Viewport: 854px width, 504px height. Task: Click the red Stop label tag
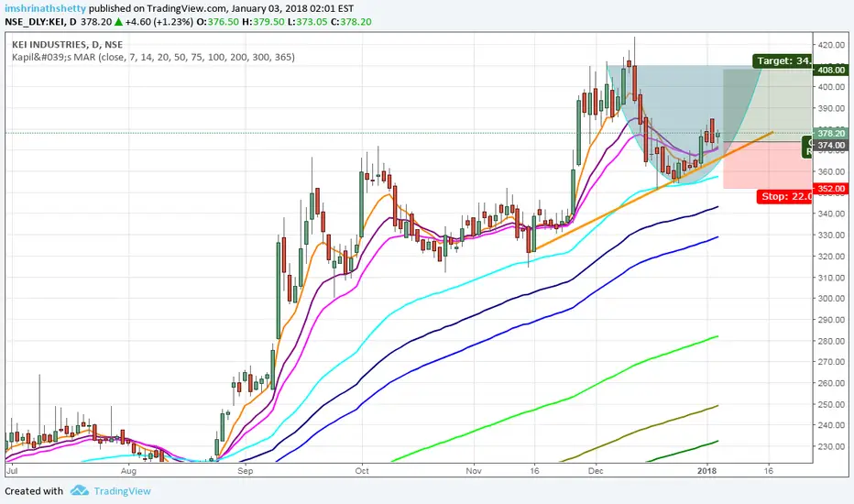tap(784, 196)
